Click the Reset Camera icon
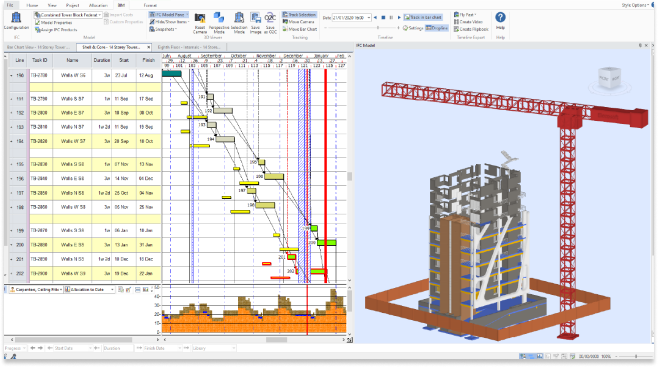Screen dimensions: 658x367 coord(200,23)
